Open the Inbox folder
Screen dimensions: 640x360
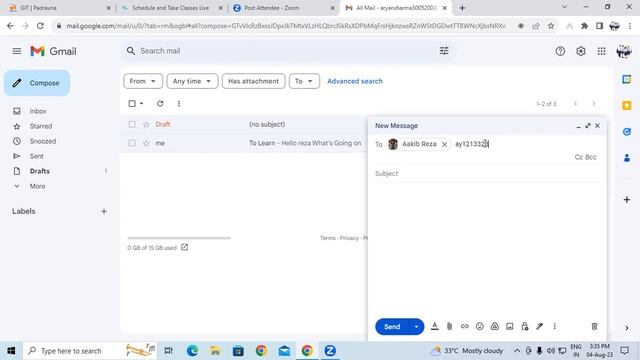38,111
